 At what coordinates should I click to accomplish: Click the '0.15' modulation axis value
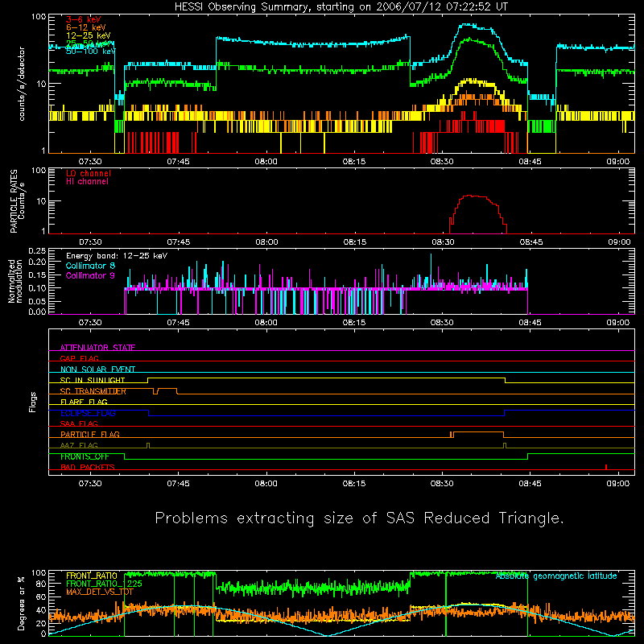(37, 275)
